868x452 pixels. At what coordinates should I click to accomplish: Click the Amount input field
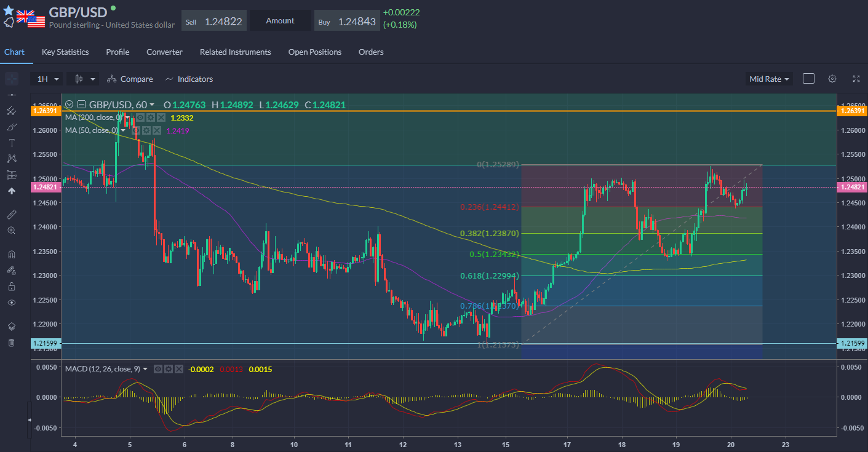280,21
